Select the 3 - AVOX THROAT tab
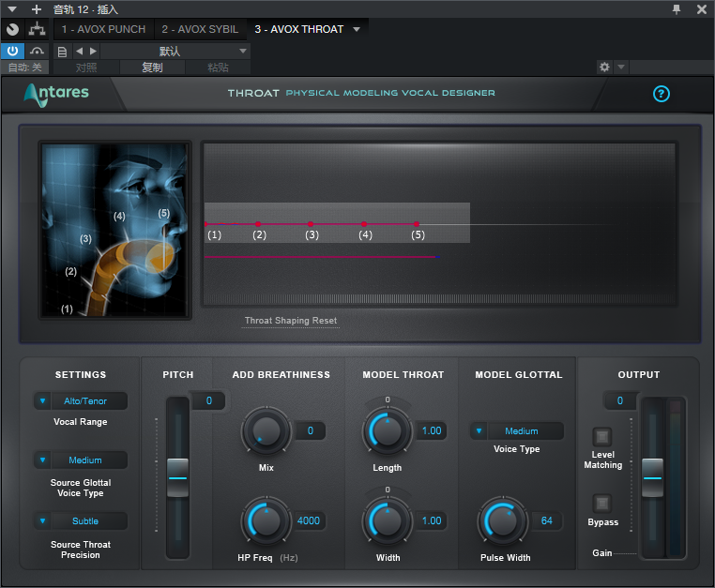715x588 pixels. 299,29
